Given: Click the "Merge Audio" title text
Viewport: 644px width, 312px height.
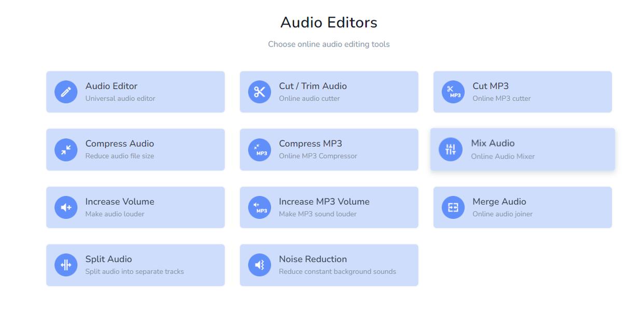Looking at the screenshot, I should pos(499,202).
